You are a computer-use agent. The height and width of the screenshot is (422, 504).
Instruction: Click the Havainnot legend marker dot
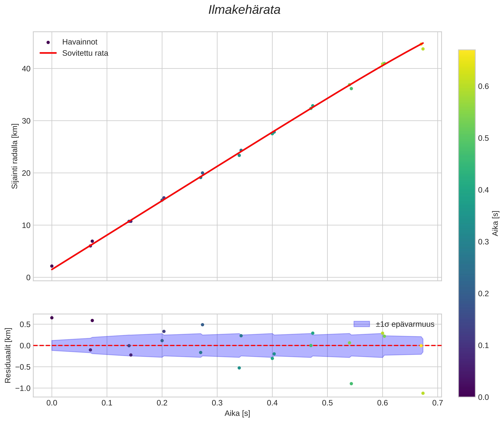(x=48, y=42)
